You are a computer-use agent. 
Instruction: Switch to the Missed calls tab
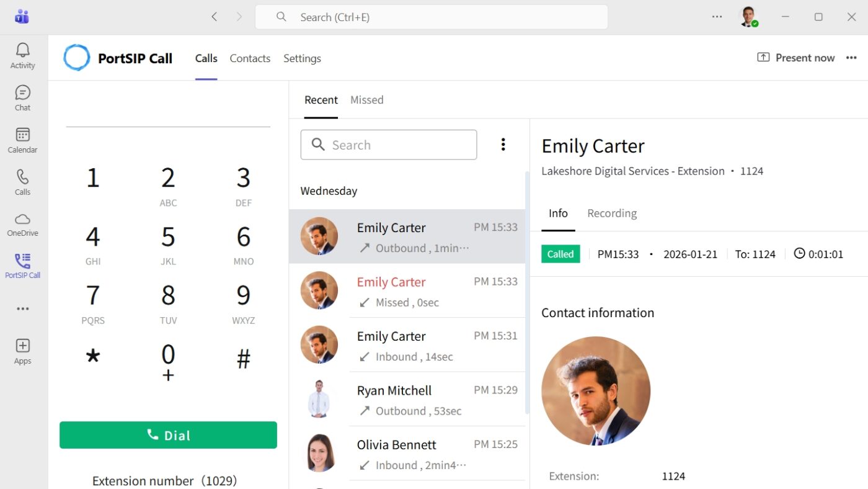pyautogui.click(x=366, y=99)
